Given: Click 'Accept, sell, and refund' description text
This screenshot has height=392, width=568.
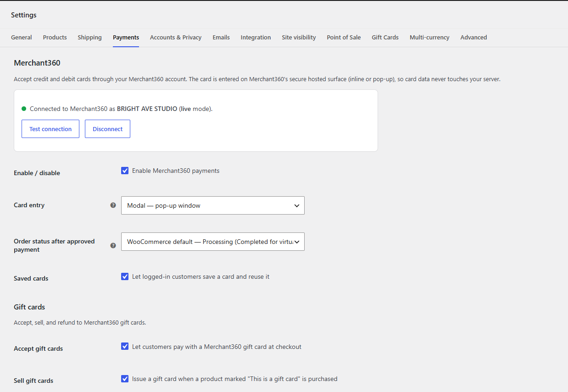Looking at the screenshot, I should point(80,322).
